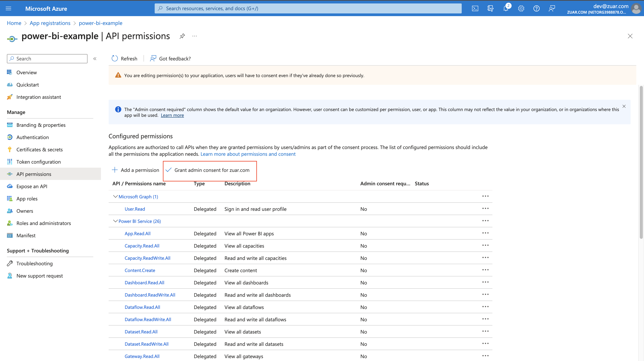
Task: Open Learn more about permissions and consent
Action: point(248,154)
